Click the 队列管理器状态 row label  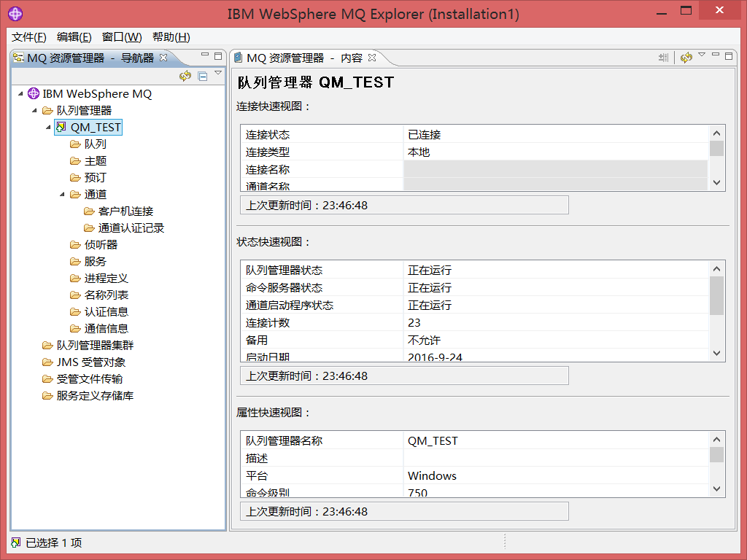[x=285, y=271]
